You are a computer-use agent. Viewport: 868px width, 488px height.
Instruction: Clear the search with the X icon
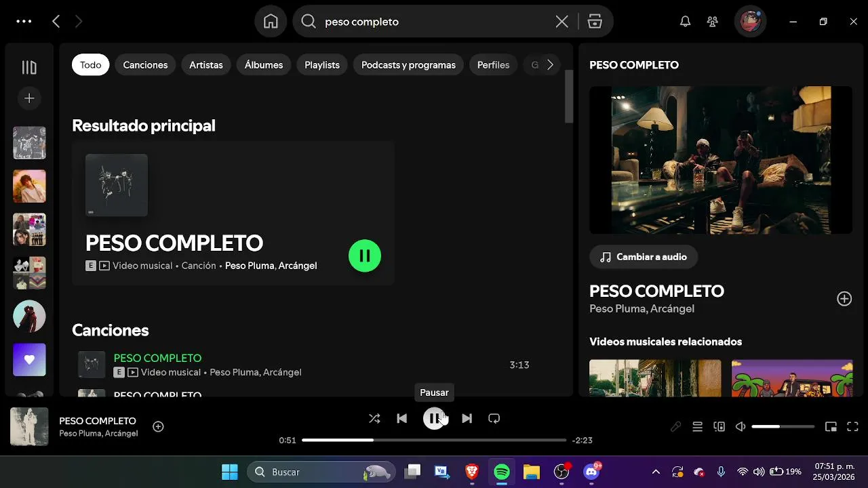click(x=562, y=22)
